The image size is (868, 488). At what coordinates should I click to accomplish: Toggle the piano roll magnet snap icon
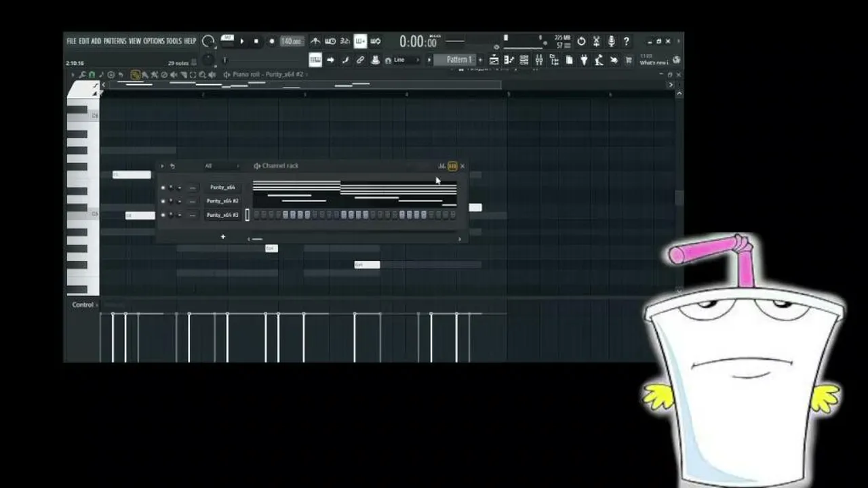point(92,75)
